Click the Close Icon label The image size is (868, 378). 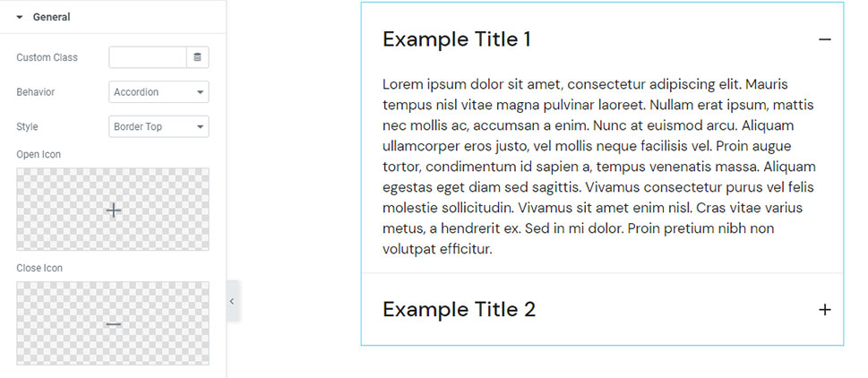pos(39,268)
